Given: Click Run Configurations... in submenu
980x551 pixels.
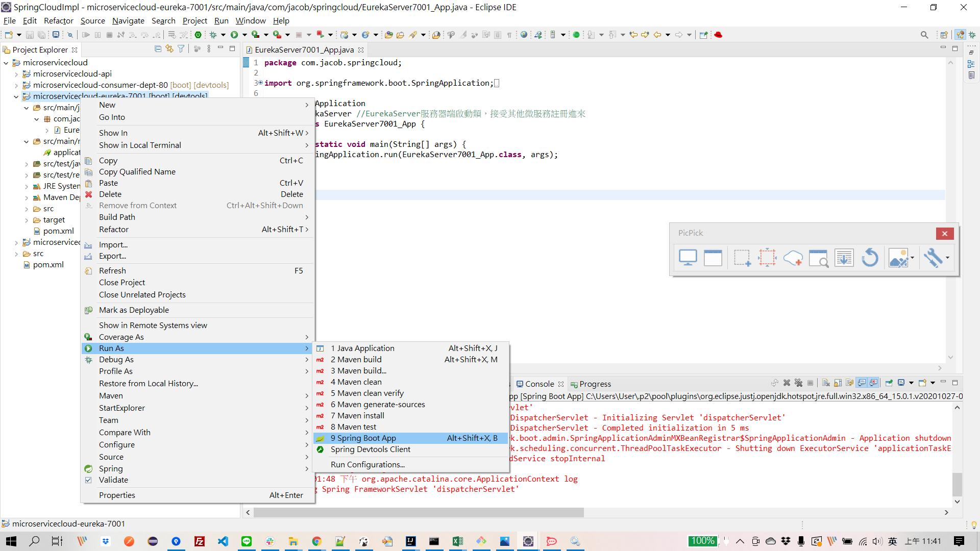Looking at the screenshot, I should [410, 464].
